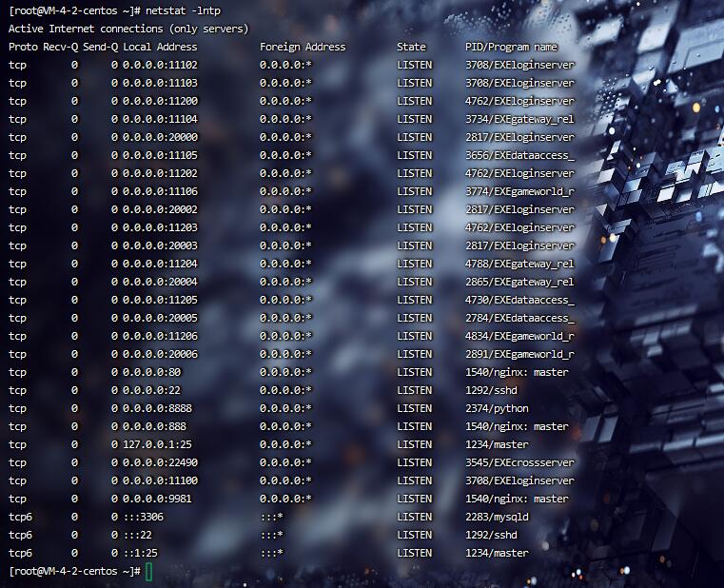The height and width of the screenshot is (588, 724).
Task: Click the "Active Internet connections" header line
Action: [127, 29]
